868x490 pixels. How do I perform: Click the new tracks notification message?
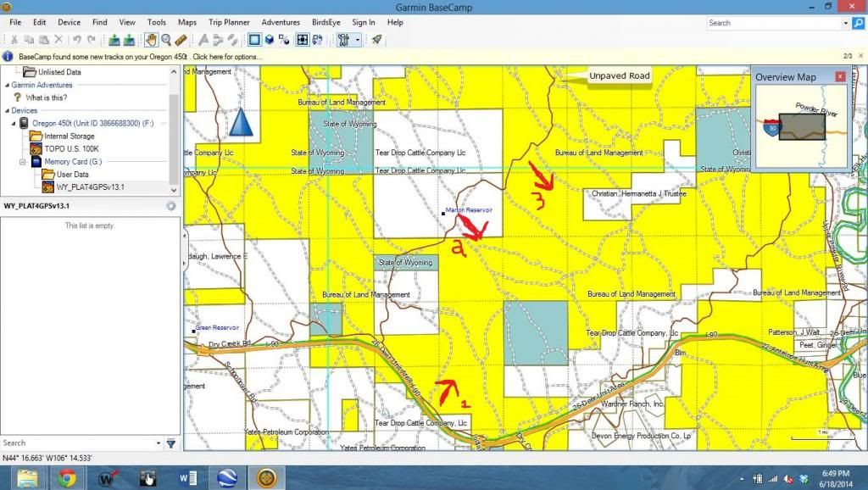(x=141, y=57)
